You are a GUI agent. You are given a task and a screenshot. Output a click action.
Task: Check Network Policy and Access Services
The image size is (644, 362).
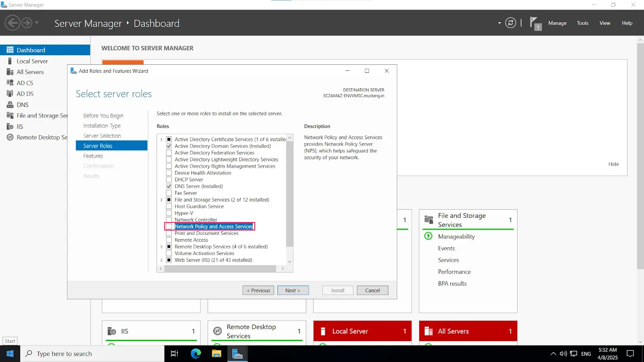click(x=169, y=226)
